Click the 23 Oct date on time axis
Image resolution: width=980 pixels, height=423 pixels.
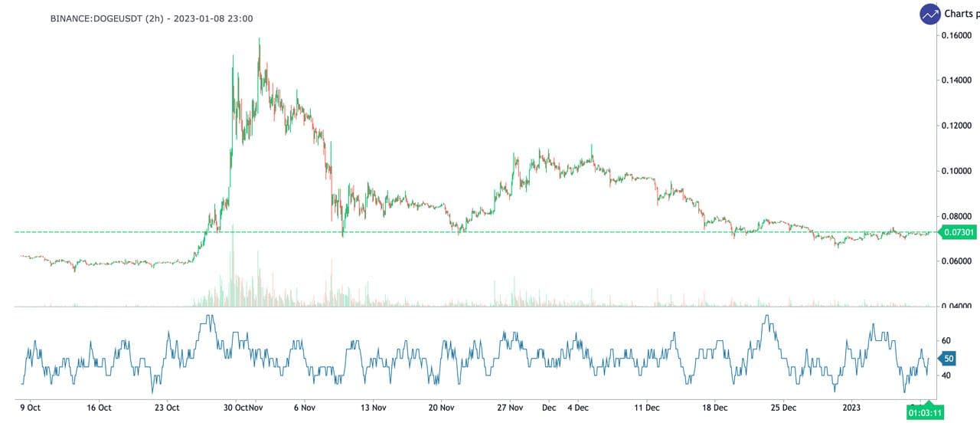[x=166, y=408]
